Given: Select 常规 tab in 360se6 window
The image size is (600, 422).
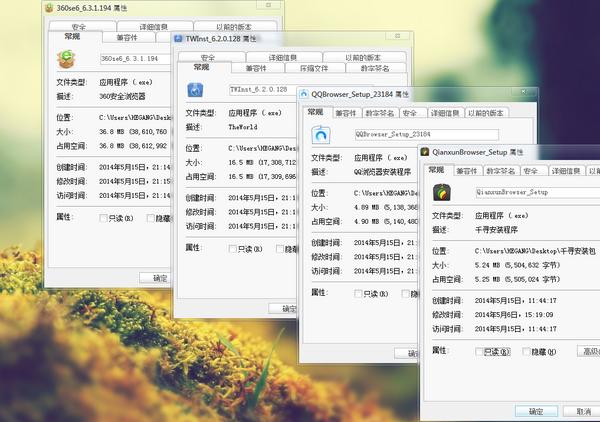Looking at the screenshot, I should 75,37.
